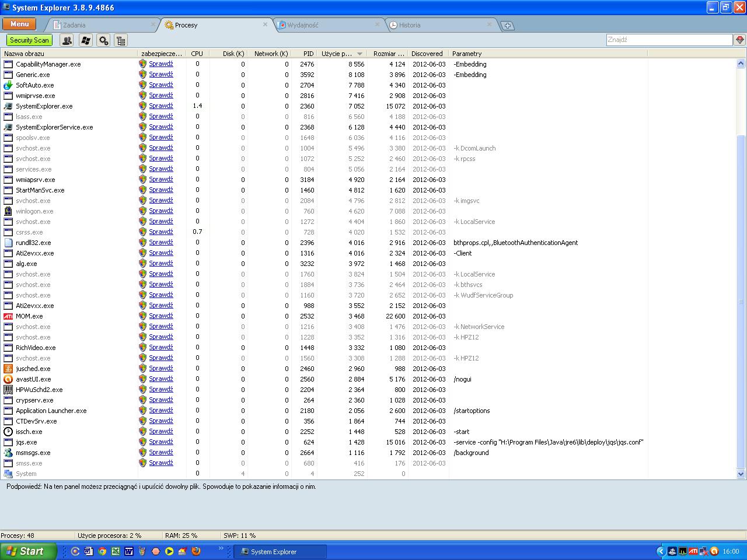
Task: Click the scrollbar down arrow
Action: tap(741, 474)
